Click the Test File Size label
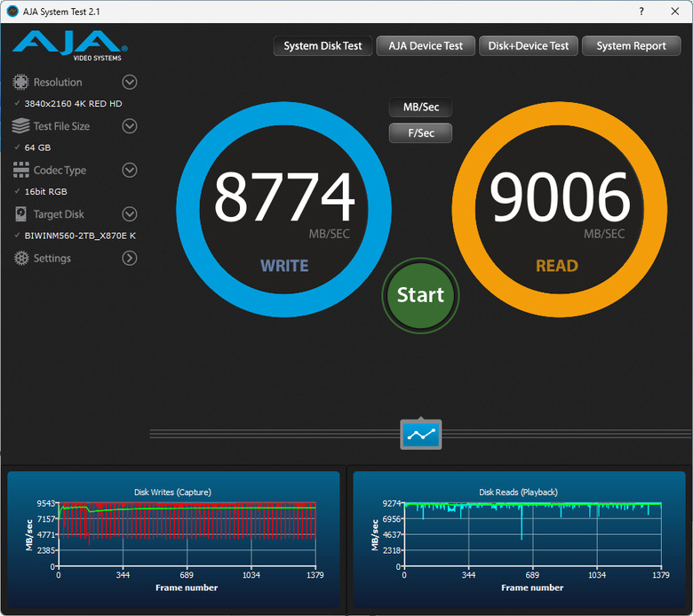Screen dimensions: 693x616 tap(61, 126)
